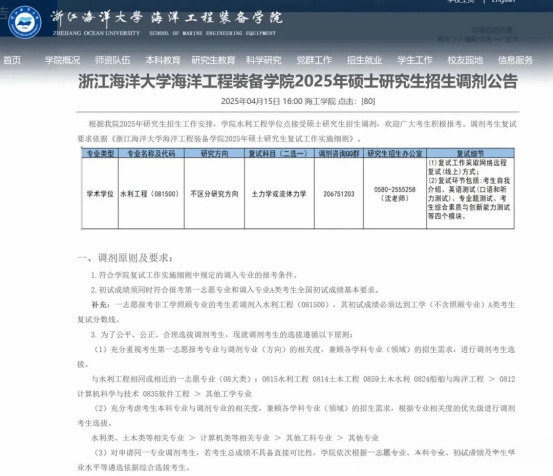Image resolution: width=553 pixels, height=476 pixels.
Task: Click the intro paragraph starting 根据我院2025年研究生招生
Action: (296, 131)
